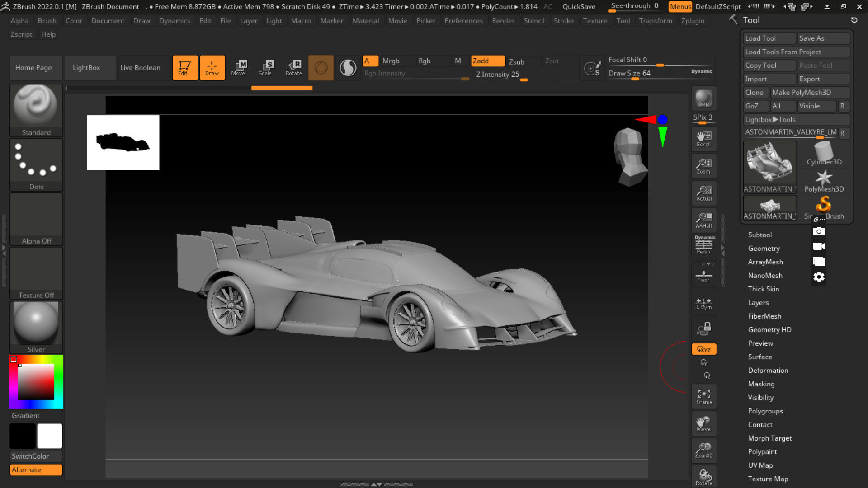Click the Frame mesh icon

pyautogui.click(x=704, y=396)
